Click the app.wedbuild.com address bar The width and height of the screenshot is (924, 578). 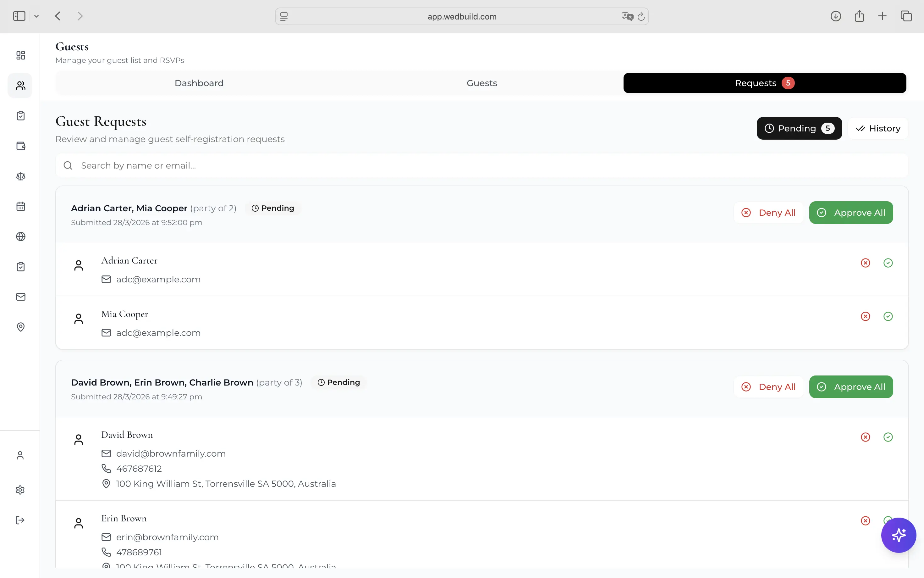click(462, 16)
